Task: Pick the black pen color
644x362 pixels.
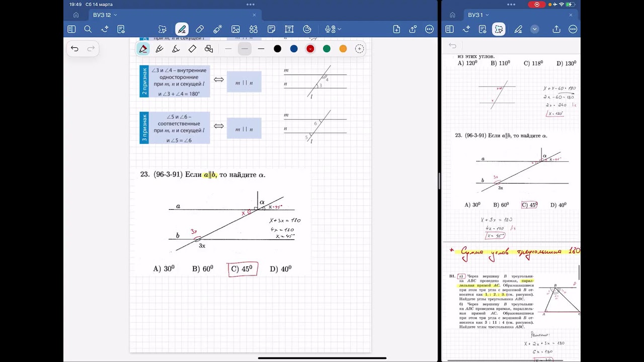Action: (277, 49)
